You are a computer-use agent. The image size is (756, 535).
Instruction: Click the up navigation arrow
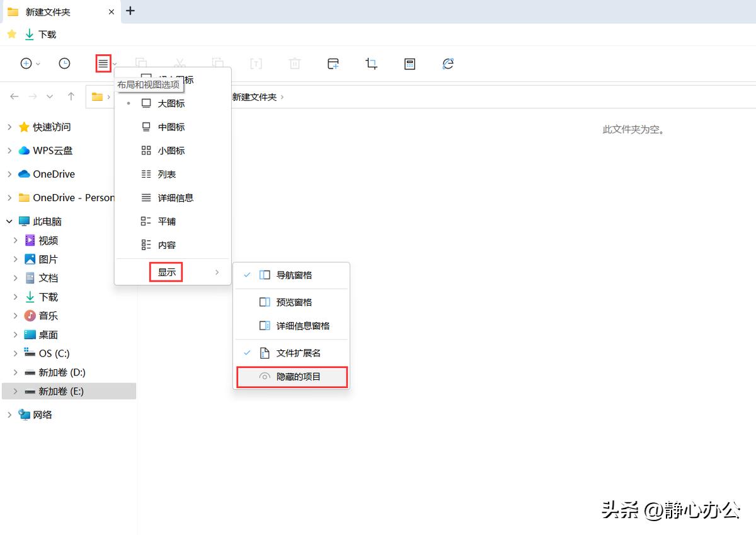(70, 96)
